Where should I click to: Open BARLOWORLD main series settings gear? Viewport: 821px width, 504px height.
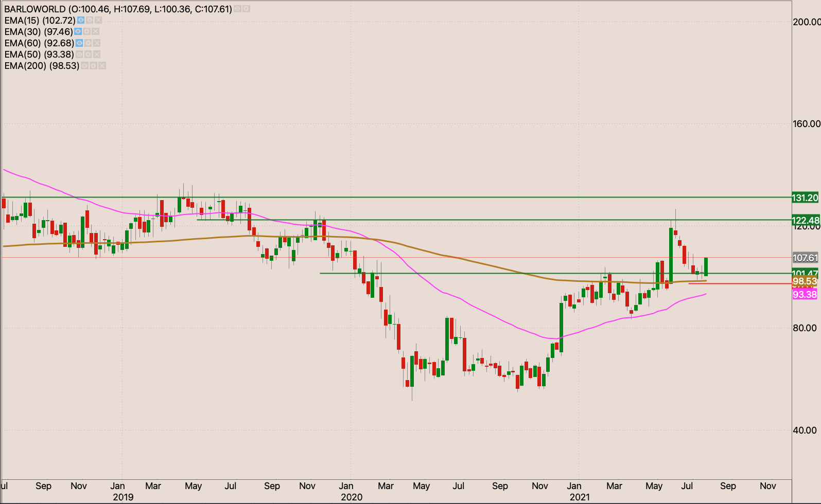[x=246, y=9]
